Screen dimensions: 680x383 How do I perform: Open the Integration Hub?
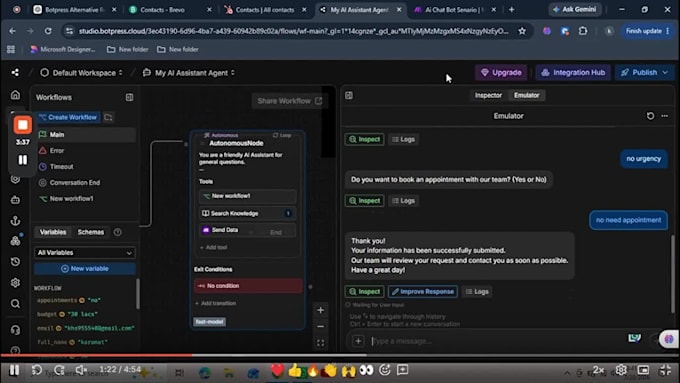point(573,72)
